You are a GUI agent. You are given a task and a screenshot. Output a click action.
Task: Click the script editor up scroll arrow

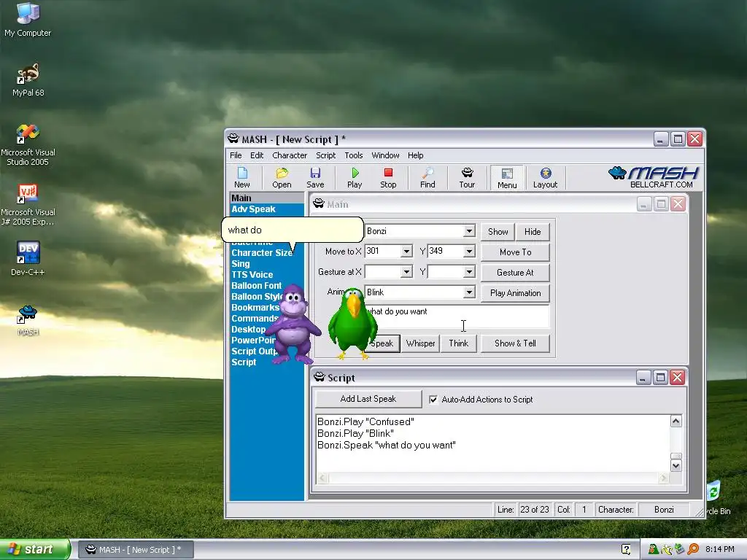(676, 421)
